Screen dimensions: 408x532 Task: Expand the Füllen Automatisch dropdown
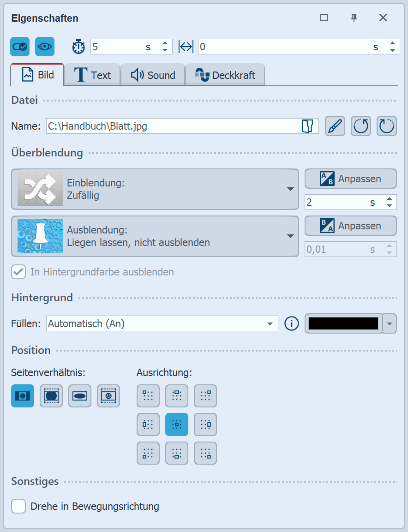pyautogui.click(x=270, y=323)
